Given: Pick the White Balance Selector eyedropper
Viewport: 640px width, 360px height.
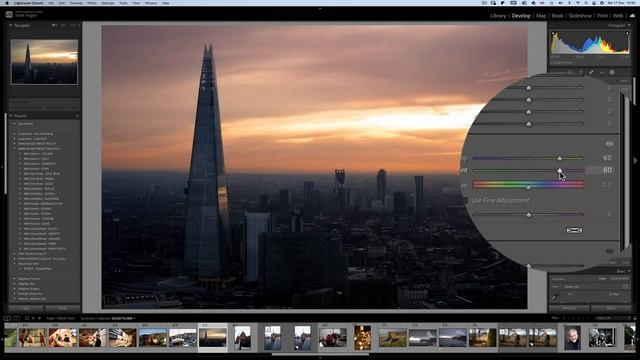Looking at the screenshot, I should 556,297.
